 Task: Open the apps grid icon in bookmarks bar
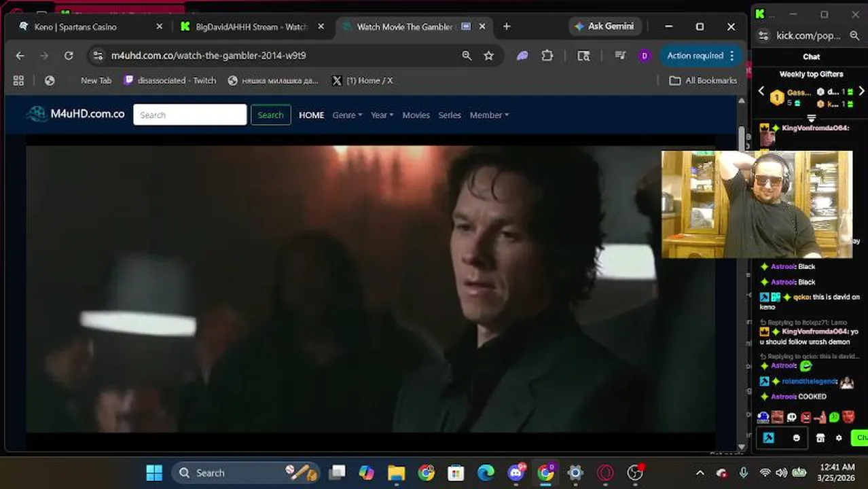click(x=18, y=80)
